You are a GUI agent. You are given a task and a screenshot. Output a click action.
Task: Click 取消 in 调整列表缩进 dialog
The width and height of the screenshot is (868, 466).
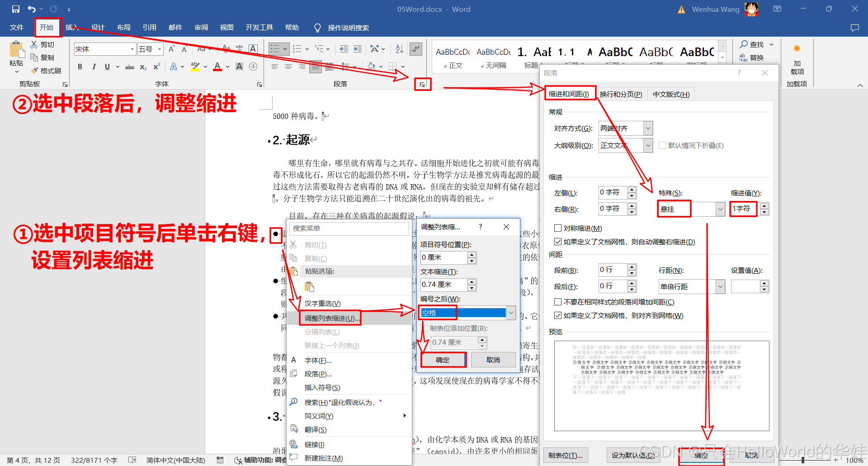(x=493, y=360)
